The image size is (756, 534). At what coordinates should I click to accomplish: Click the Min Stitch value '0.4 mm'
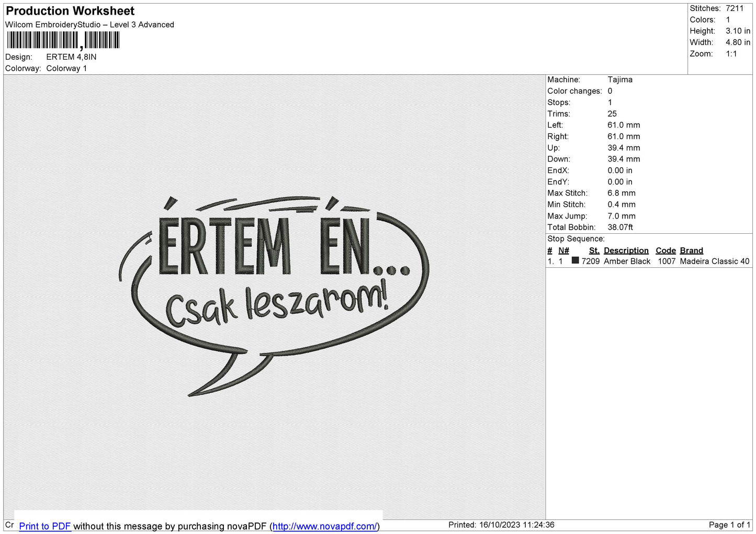pyautogui.click(x=622, y=204)
